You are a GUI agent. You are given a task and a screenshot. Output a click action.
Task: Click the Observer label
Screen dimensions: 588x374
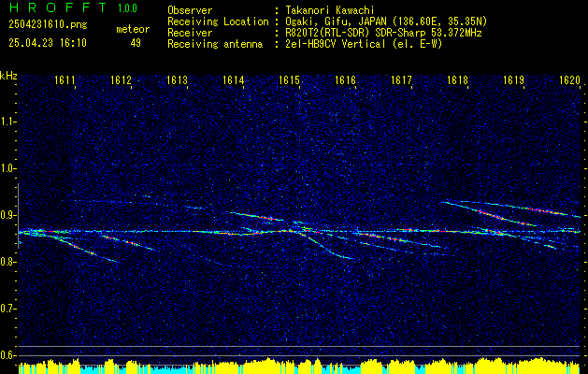[x=190, y=10]
